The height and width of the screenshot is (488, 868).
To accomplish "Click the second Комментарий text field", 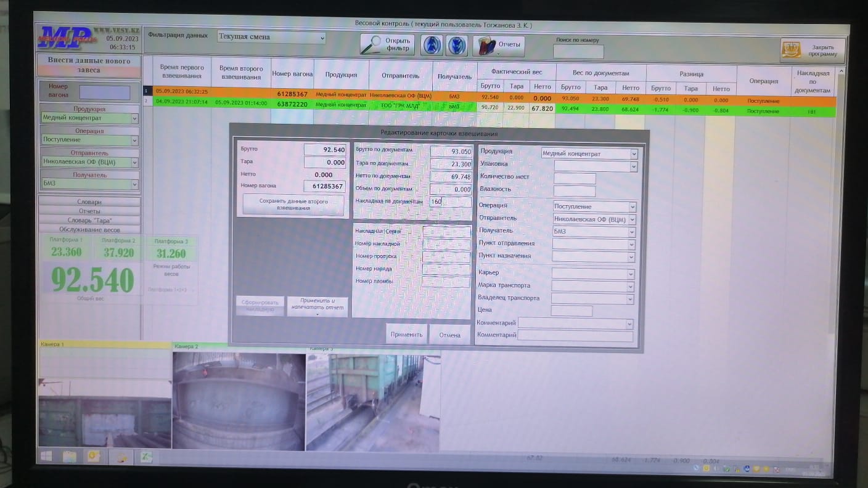I will 575,336.
